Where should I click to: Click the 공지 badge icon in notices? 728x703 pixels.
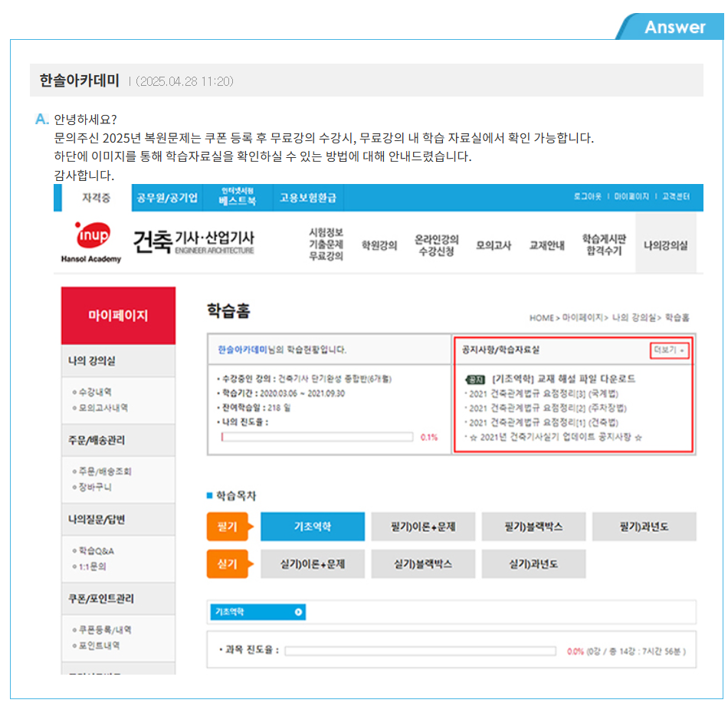click(476, 379)
